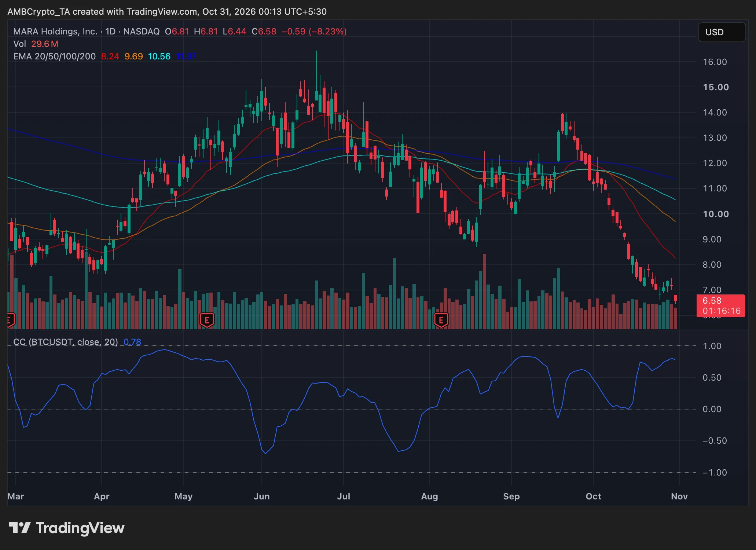Click the 16.00 price axis label
756x550 pixels.
coord(715,62)
